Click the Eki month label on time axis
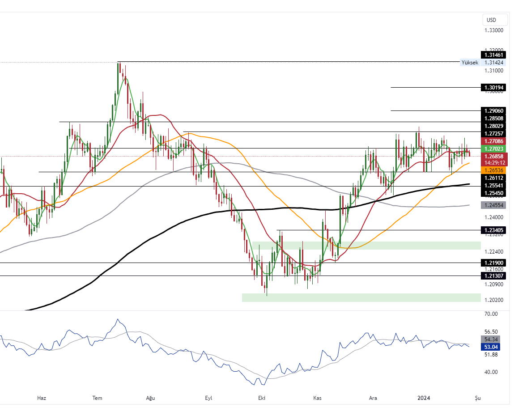The width and height of the screenshot is (514, 420). click(x=262, y=398)
